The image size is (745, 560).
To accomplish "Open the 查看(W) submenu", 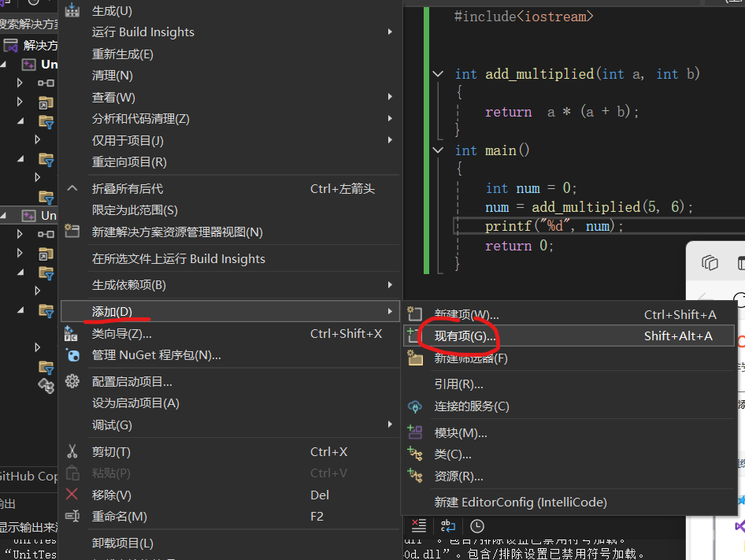I will tap(231, 97).
